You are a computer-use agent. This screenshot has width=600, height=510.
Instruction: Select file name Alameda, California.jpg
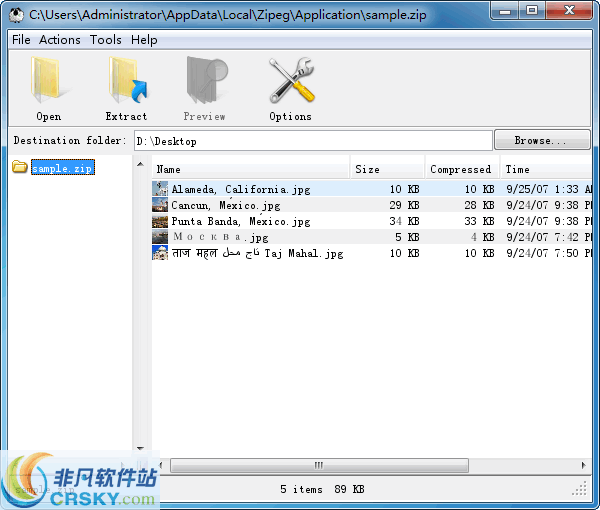tap(241, 189)
